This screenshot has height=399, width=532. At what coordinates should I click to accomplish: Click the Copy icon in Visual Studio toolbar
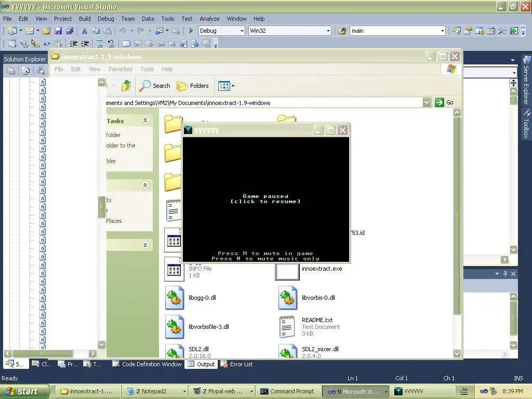pos(96,31)
